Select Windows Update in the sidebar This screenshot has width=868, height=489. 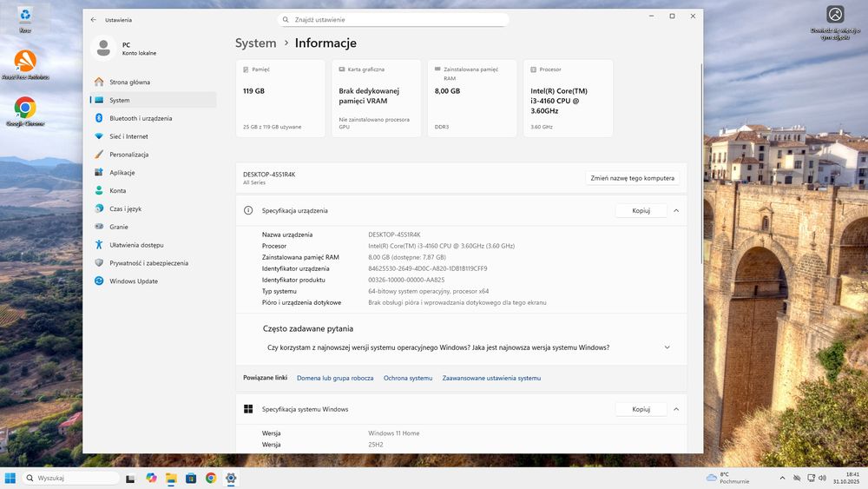pos(154,281)
